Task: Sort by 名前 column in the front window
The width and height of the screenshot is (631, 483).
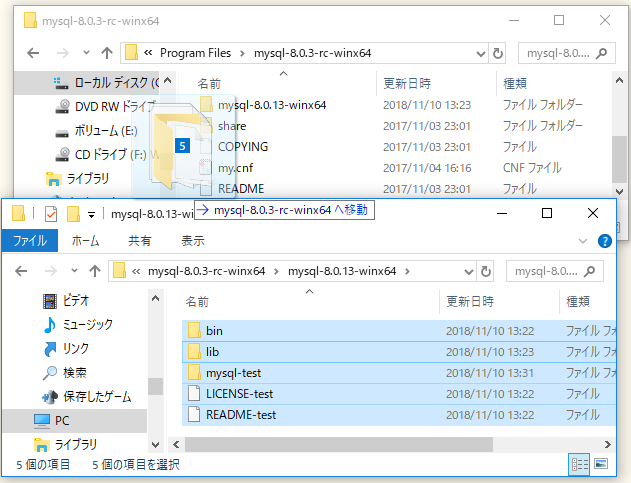Action: click(197, 301)
